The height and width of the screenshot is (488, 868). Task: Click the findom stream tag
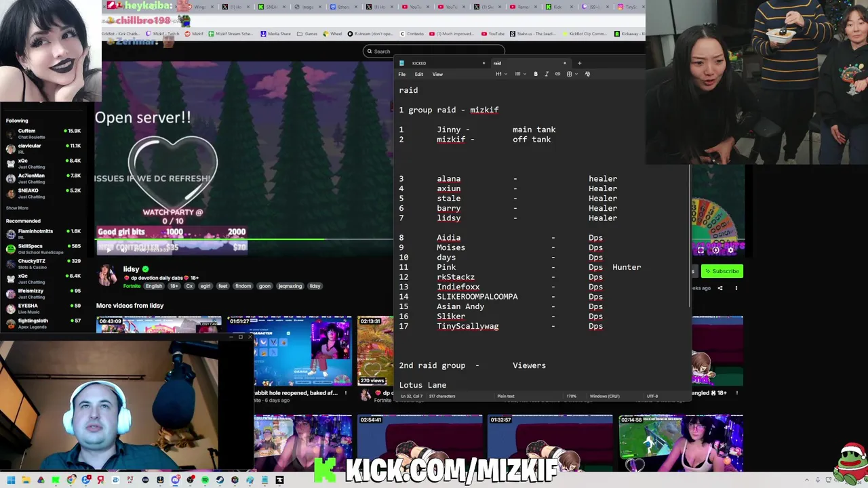pyautogui.click(x=243, y=286)
